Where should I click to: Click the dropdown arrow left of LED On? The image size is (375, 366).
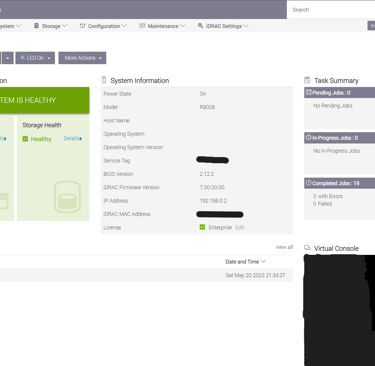(x=7, y=58)
